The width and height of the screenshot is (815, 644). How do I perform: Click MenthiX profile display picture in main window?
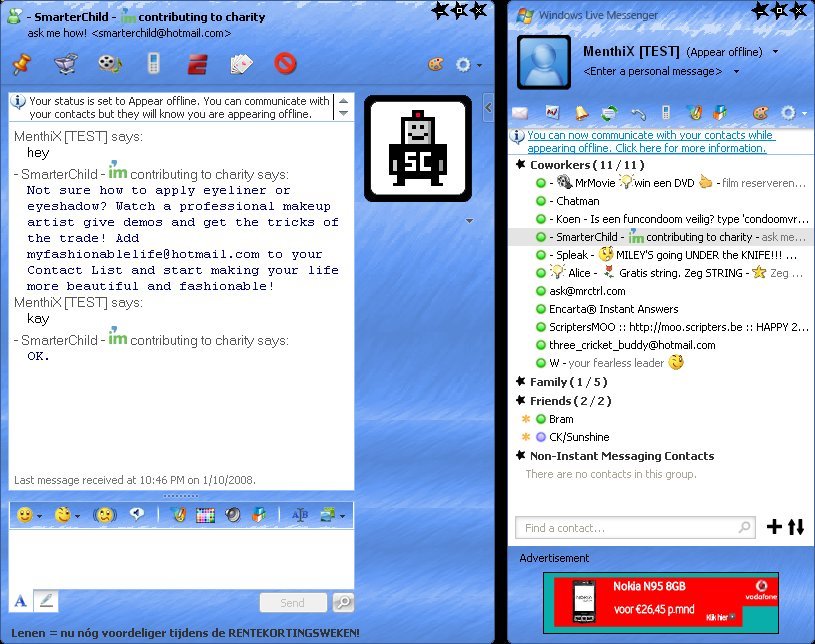(x=544, y=62)
